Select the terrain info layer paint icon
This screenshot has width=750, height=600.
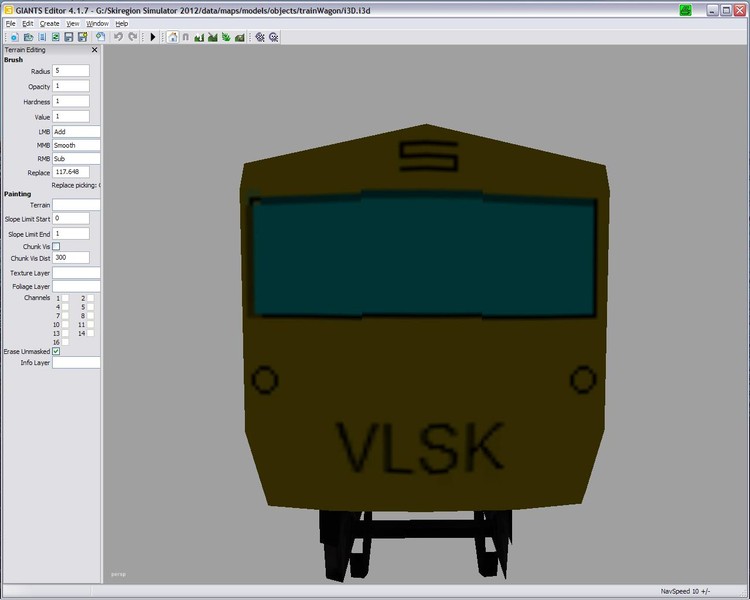coord(240,37)
